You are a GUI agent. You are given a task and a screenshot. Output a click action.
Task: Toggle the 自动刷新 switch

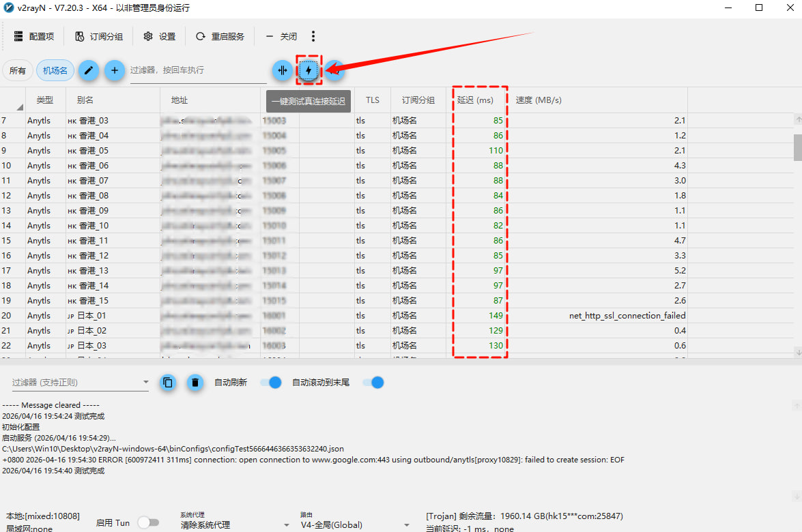271,382
